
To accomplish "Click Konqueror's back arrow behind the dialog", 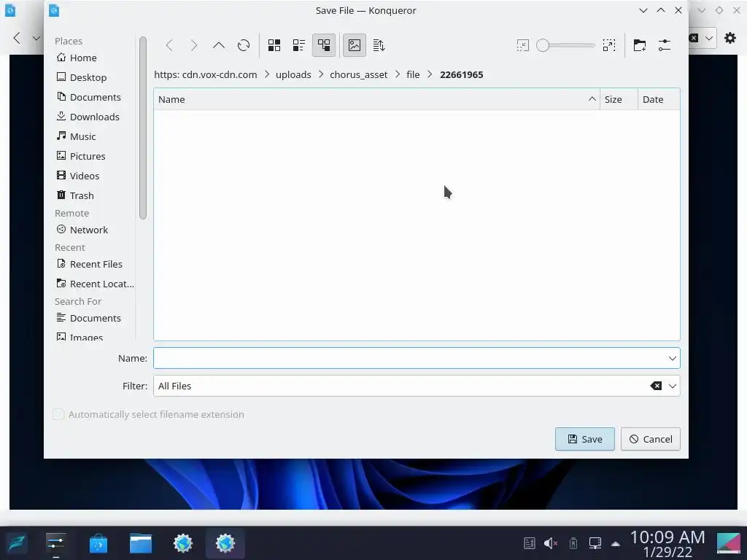I will [x=18, y=38].
